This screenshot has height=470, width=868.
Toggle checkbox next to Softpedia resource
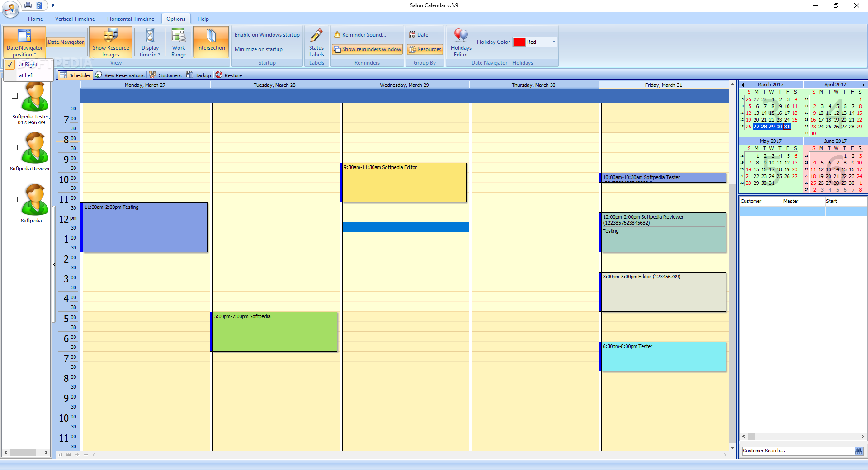[x=14, y=200]
